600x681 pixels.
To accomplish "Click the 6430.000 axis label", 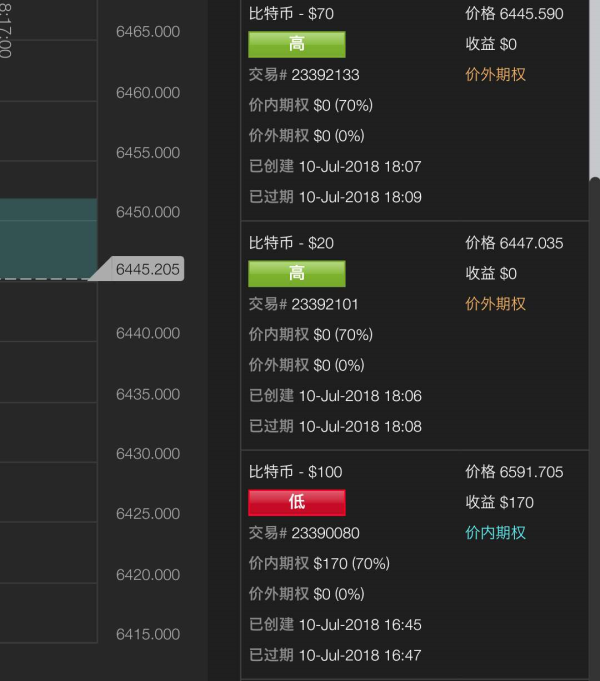I will point(148,454).
